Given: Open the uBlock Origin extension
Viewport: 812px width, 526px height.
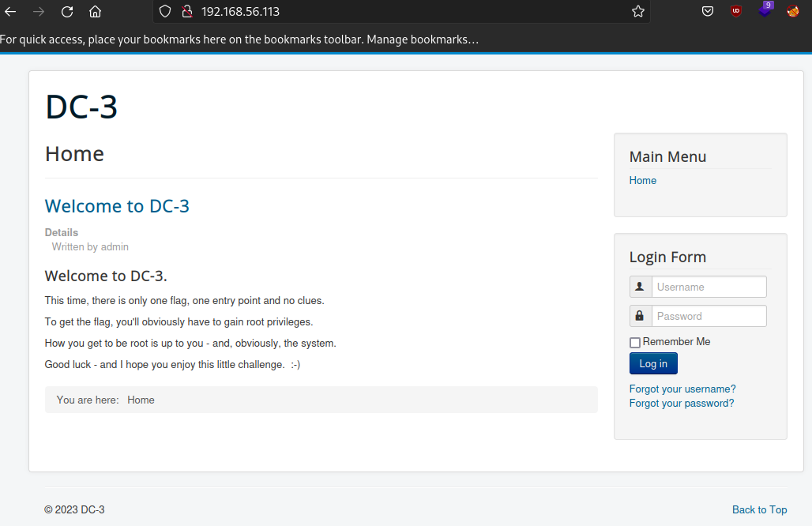Looking at the screenshot, I should click(x=735, y=11).
